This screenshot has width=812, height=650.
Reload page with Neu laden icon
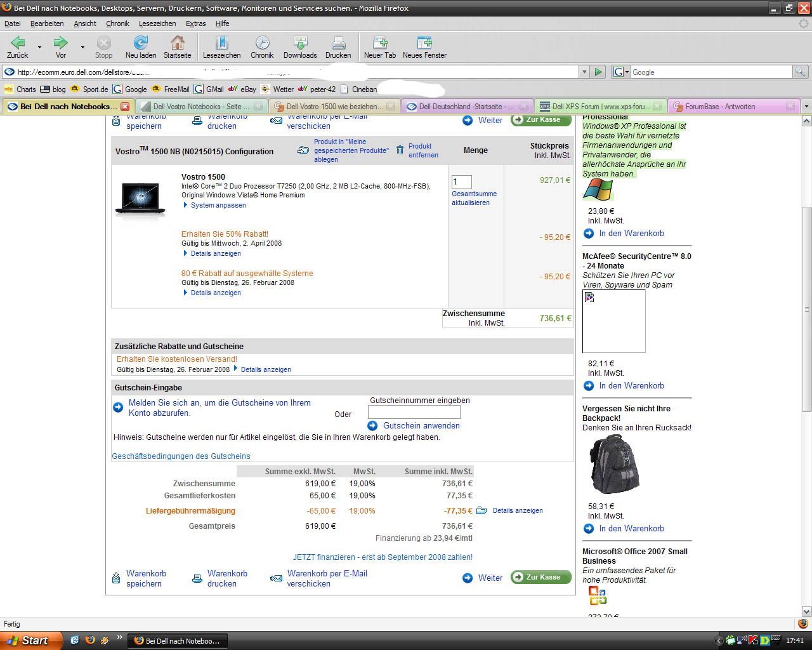click(x=140, y=43)
